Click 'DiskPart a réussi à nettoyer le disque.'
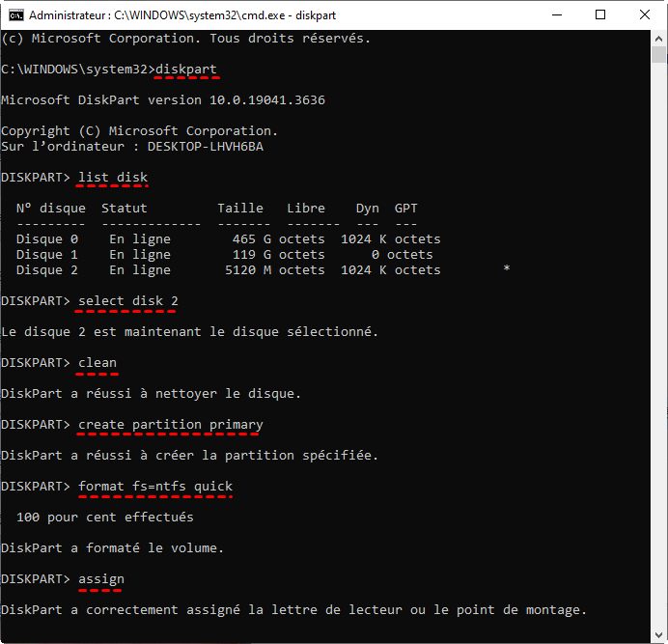 pyautogui.click(x=152, y=394)
